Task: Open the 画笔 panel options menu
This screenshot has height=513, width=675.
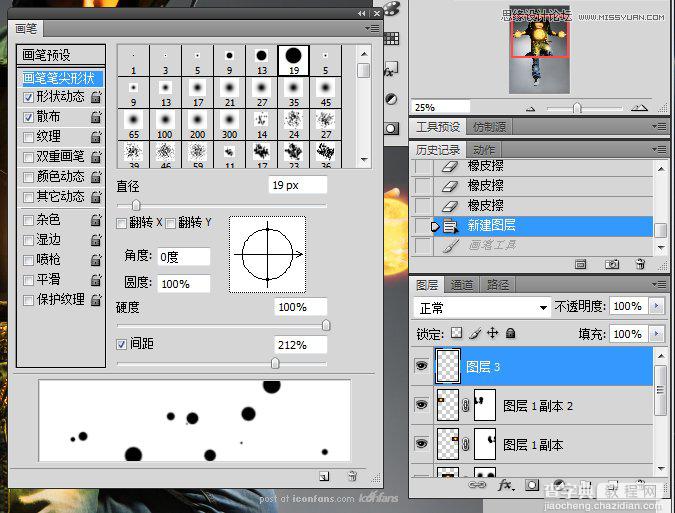Action: 372,28
